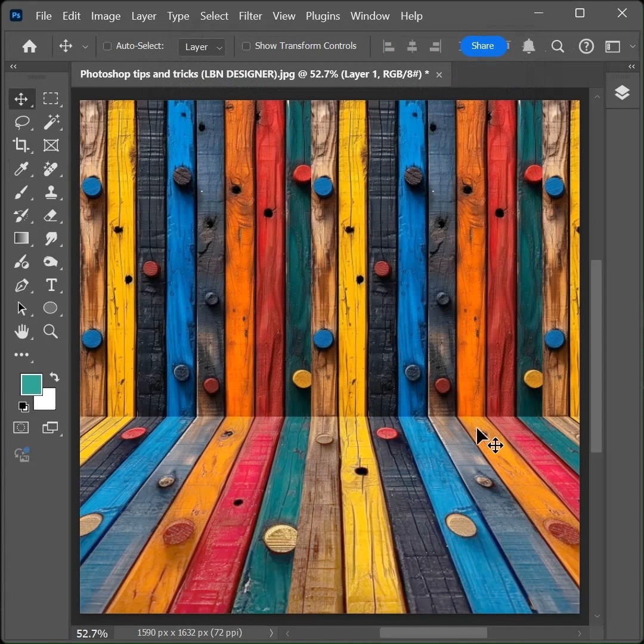Select the Gradient tool
The height and width of the screenshot is (644, 644).
(x=21, y=238)
